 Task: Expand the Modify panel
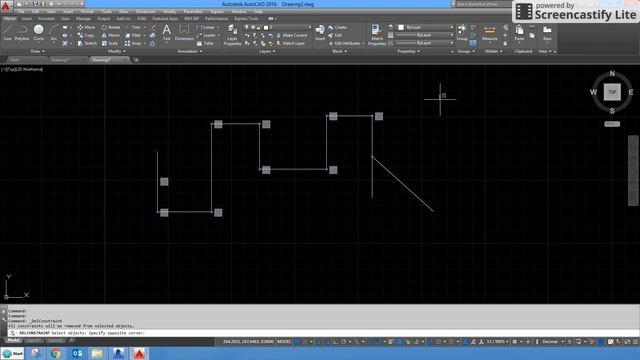pos(117,51)
